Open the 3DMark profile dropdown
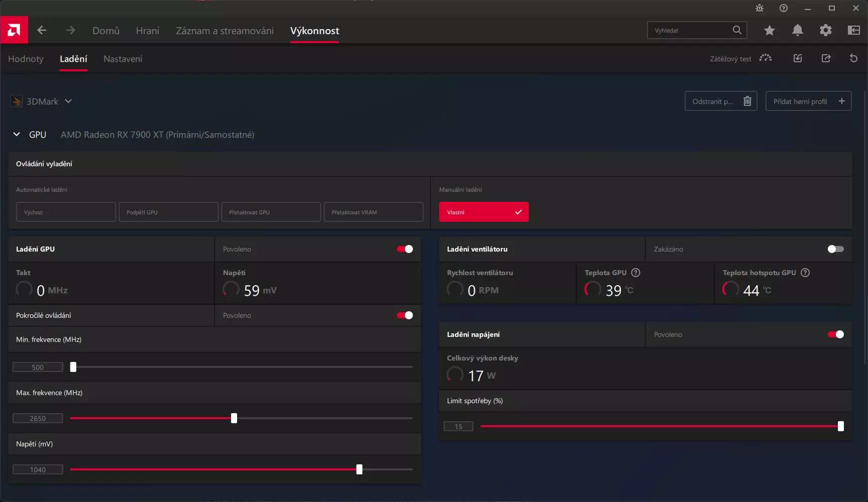The width and height of the screenshot is (868, 502). coord(68,101)
